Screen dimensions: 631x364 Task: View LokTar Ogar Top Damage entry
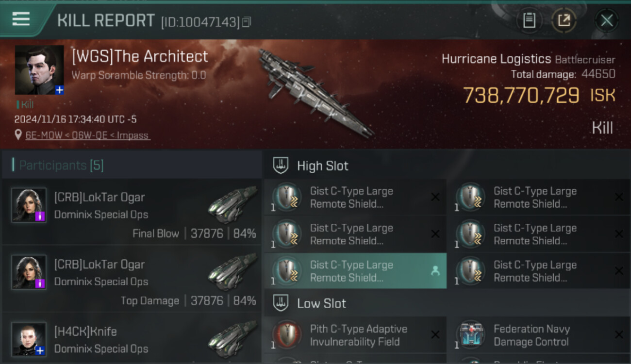coord(132,279)
